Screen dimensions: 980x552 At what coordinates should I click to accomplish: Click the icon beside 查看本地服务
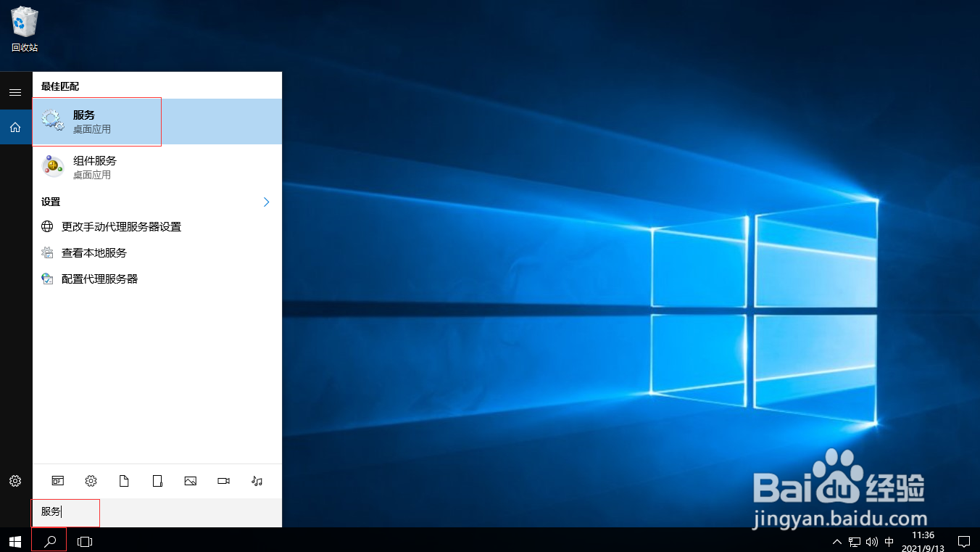tap(47, 252)
